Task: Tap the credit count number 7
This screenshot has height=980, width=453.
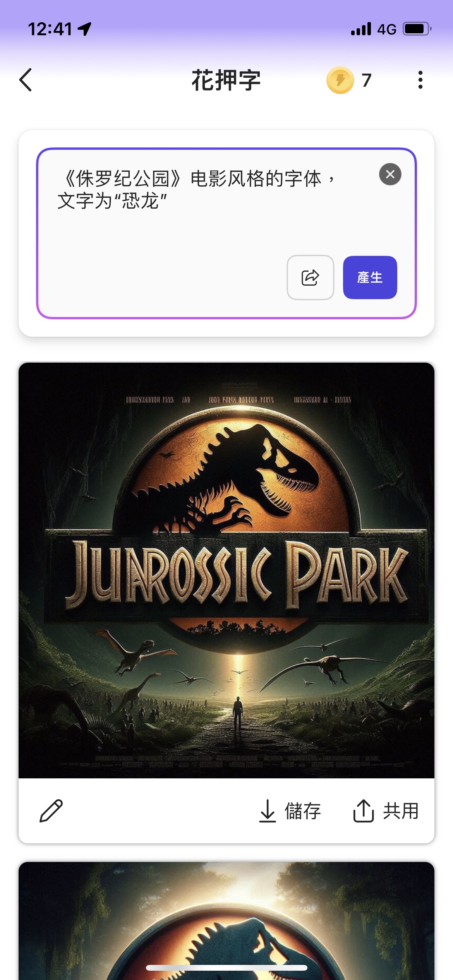Action: (x=366, y=81)
